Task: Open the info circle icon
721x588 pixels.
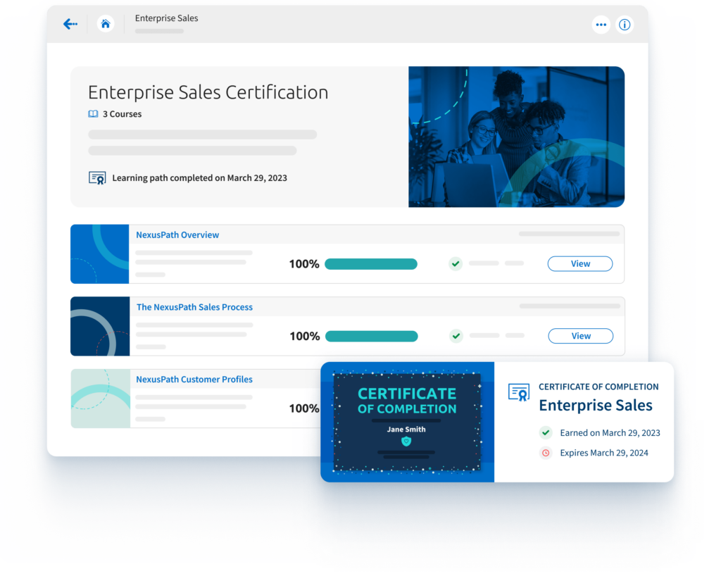Action: pos(625,25)
